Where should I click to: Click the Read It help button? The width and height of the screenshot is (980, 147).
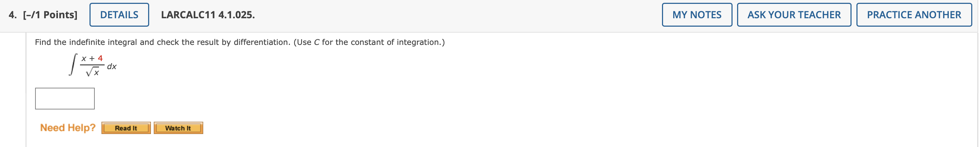point(126,128)
